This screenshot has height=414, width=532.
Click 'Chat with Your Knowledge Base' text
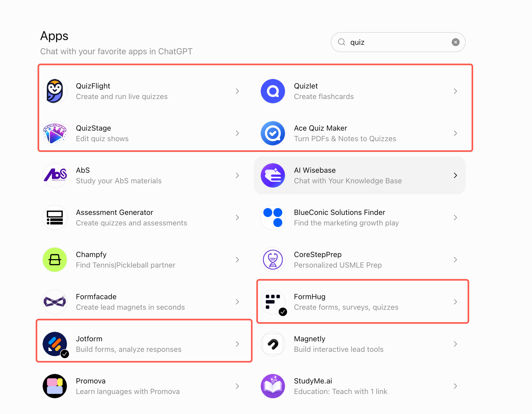click(348, 181)
